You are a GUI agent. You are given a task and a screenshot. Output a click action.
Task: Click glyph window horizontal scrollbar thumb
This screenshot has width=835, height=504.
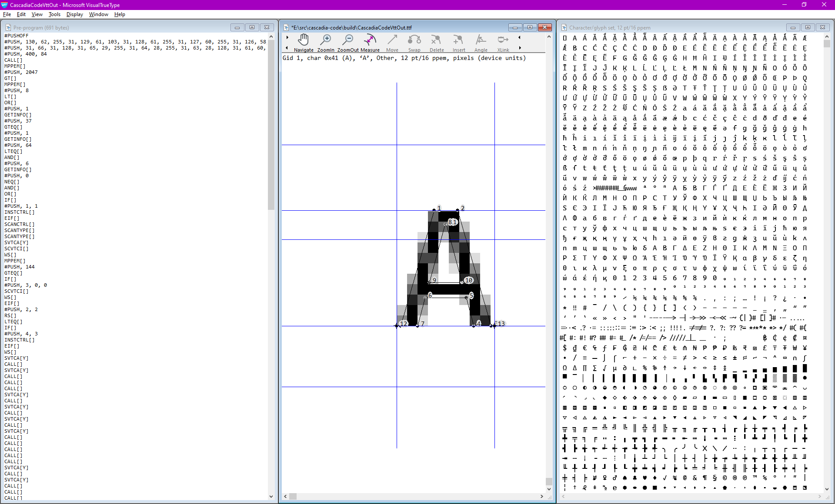(293, 496)
